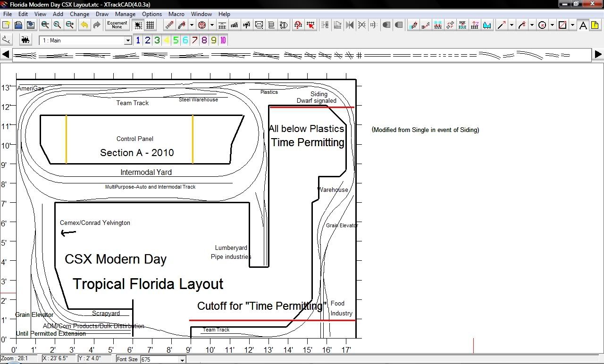Image resolution: width=604 pixels, height=364 pixels.
Task: Toggle layer 9 visibility button
Action: tap(214, 40)
